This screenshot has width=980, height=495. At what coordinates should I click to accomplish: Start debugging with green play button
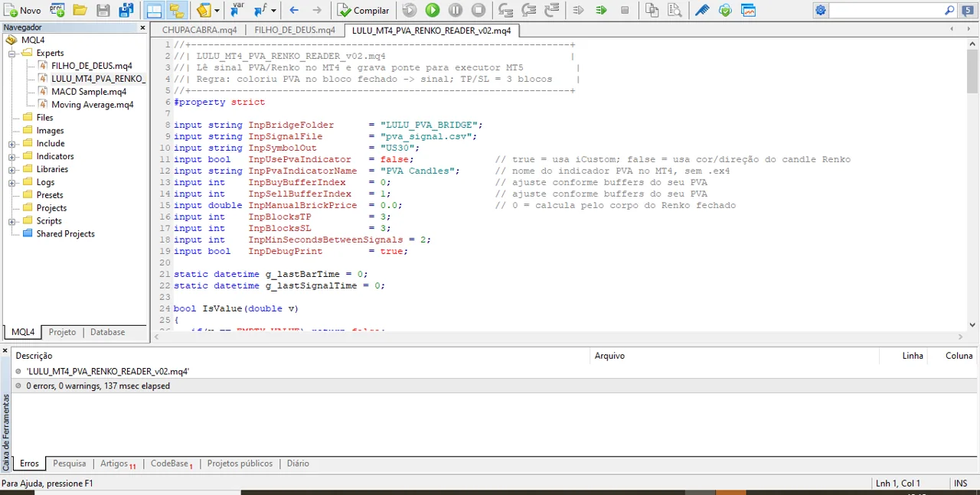(433, 10)
